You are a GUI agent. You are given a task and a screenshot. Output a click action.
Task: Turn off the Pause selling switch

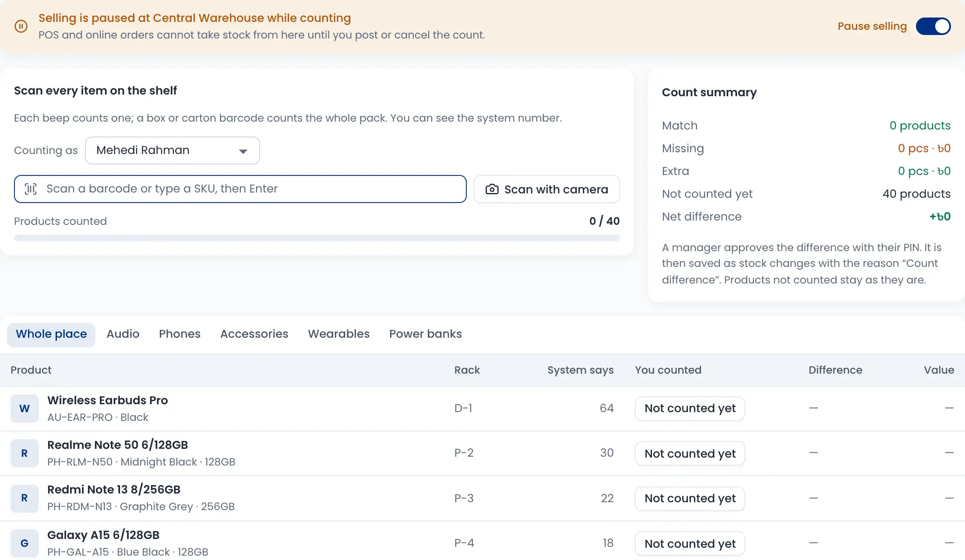click(933, 26)
